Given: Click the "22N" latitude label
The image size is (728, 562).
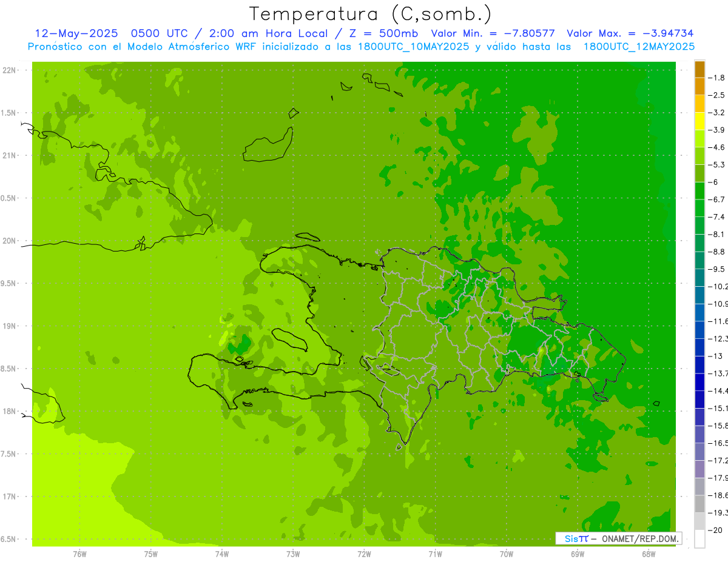Looking at the screenshot, I should pos(8,70).
